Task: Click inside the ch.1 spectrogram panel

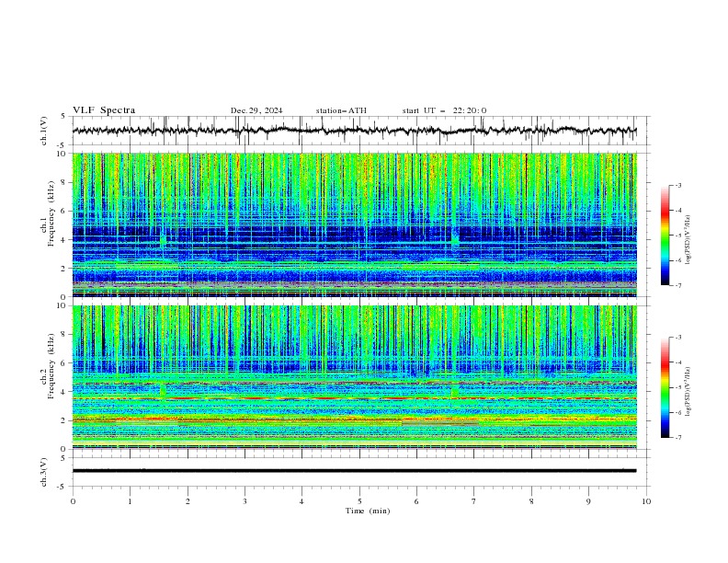Action: point(354,224)
